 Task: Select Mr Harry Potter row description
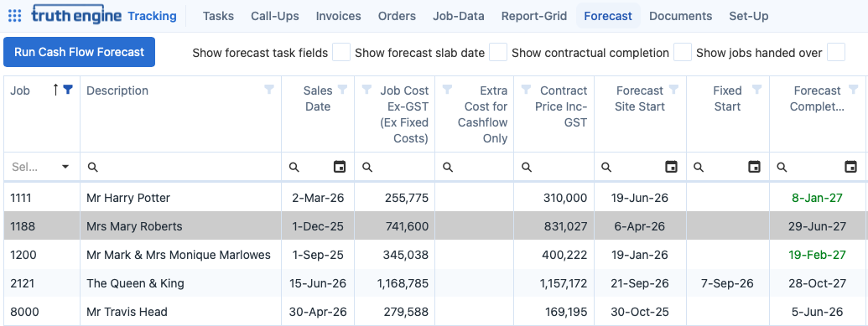pyautogui.click(x=127, y=198)
